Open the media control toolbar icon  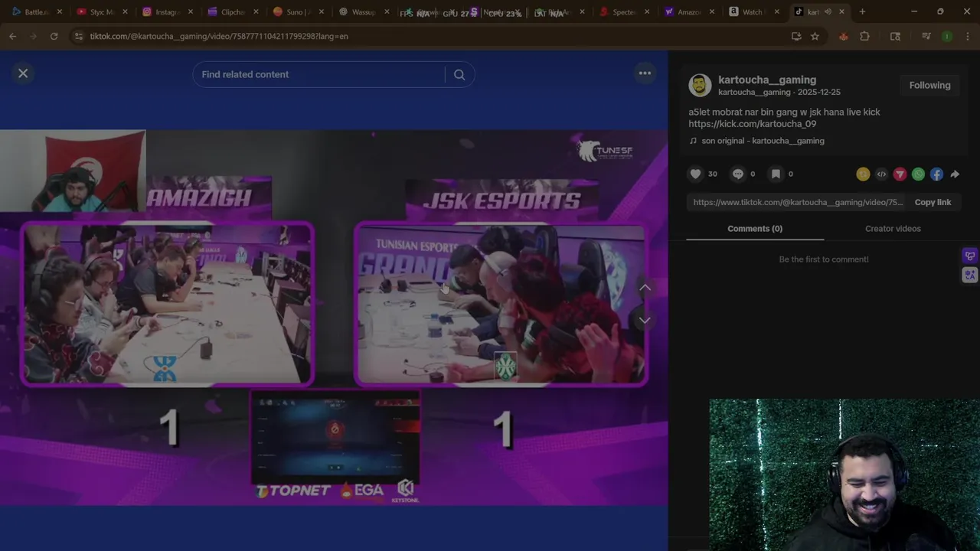click(x=926, y=36)
